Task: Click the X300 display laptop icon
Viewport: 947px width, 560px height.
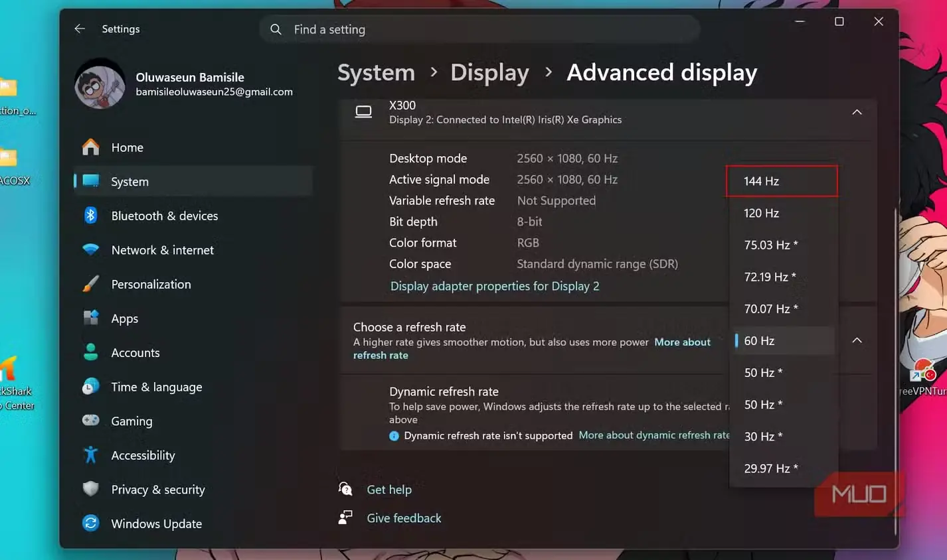Action: [x=363, y=112]
